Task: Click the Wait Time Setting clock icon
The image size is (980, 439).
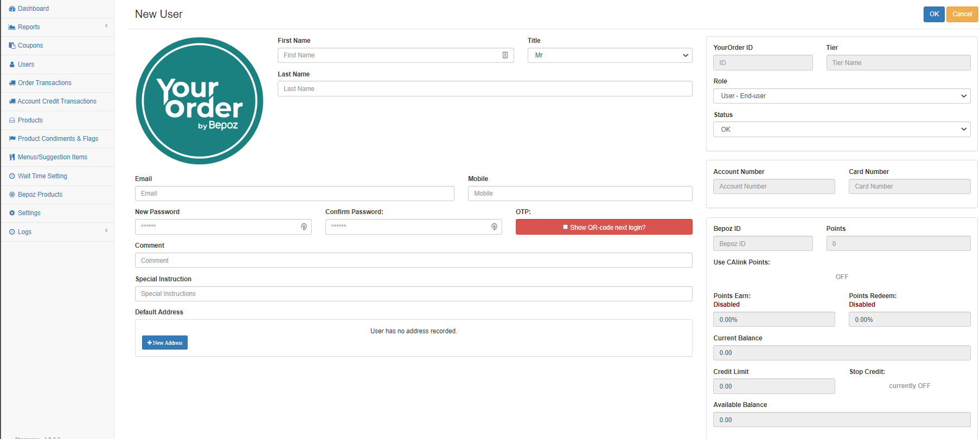Action: [12, 176]
